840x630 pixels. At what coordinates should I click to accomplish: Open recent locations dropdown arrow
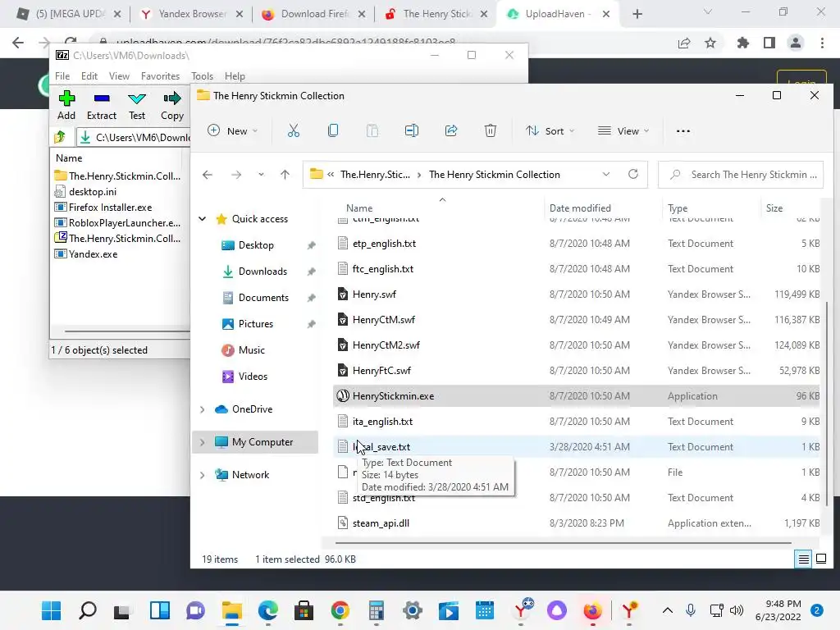point(261,175)
